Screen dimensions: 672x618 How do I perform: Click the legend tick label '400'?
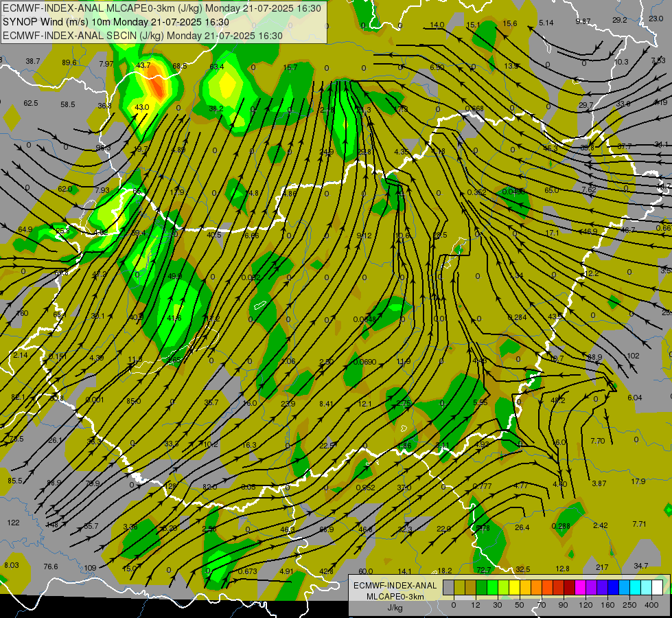click(x=651, y=605)
